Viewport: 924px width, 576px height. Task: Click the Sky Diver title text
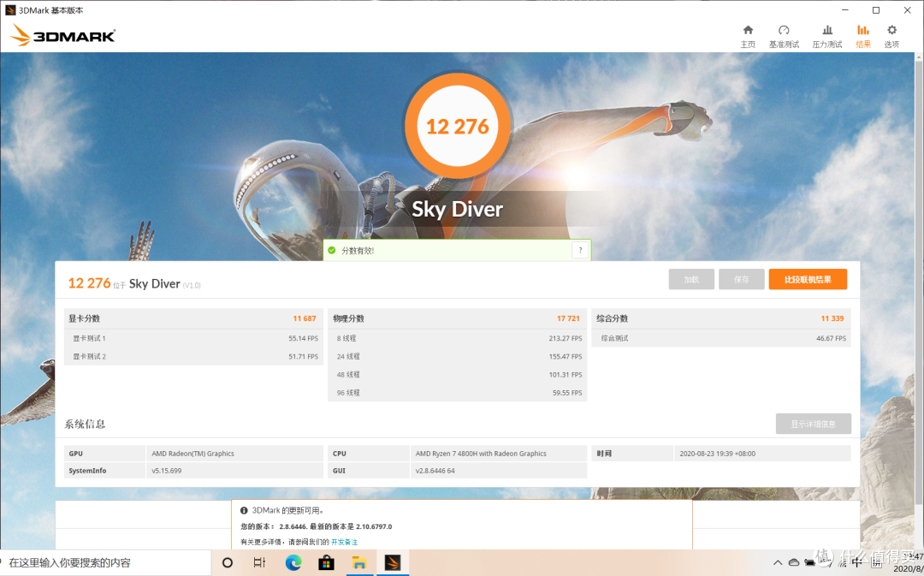pyautogui.click(x=457, y=210)
